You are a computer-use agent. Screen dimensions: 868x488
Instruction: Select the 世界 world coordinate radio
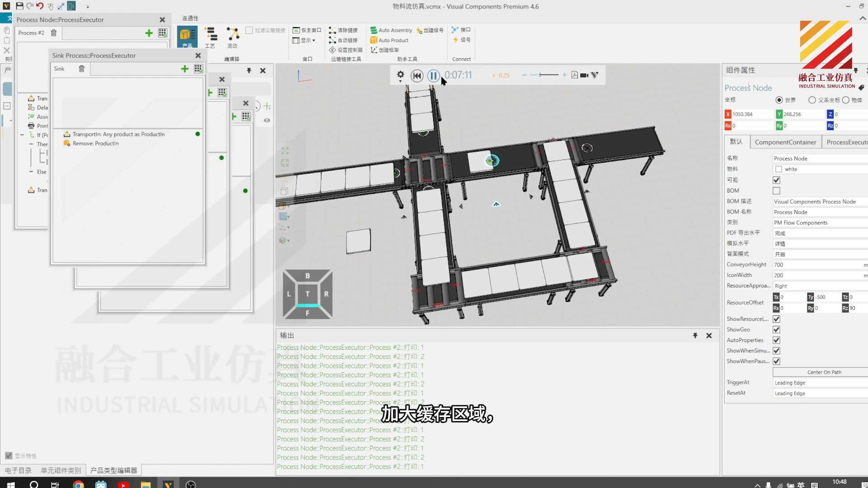click(778, 100)
